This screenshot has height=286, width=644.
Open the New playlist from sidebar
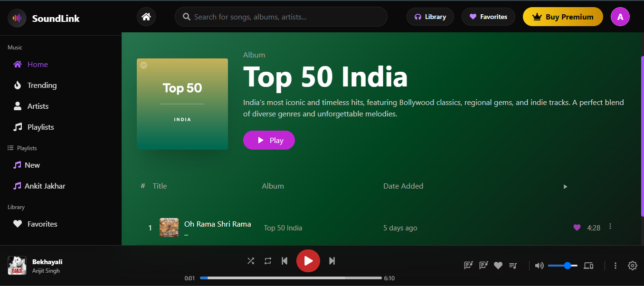tap(32, 165)
